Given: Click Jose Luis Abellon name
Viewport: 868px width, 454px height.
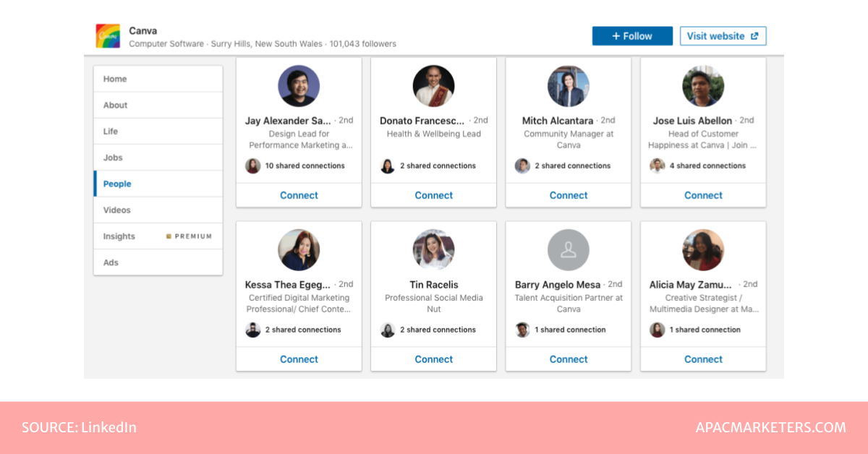Looking at the screenshot, I should [692, 121].
